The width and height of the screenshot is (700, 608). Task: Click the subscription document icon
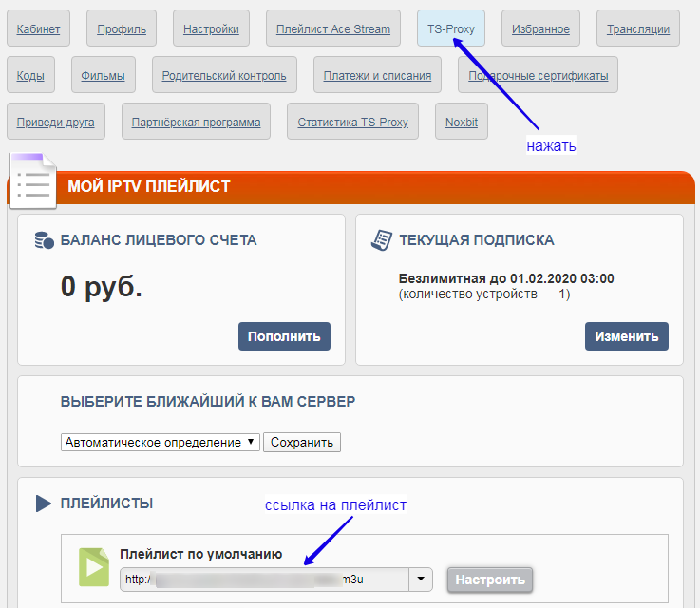click(382, 240)
